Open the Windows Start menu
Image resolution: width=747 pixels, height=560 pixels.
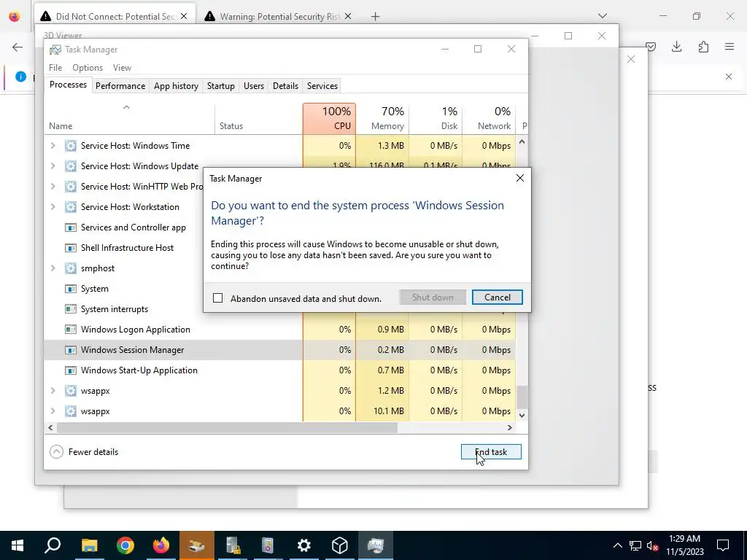(x=18, y=545)
